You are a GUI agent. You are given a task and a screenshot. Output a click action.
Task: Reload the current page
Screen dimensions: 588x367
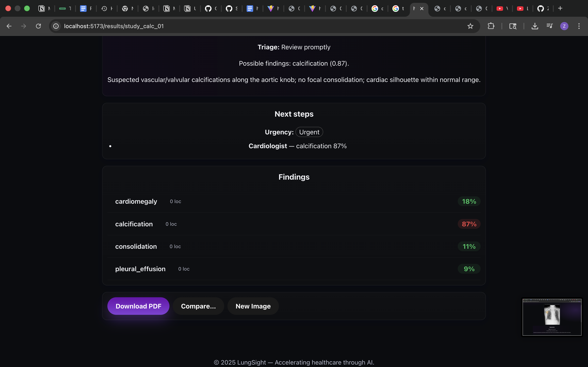(38, 26)
